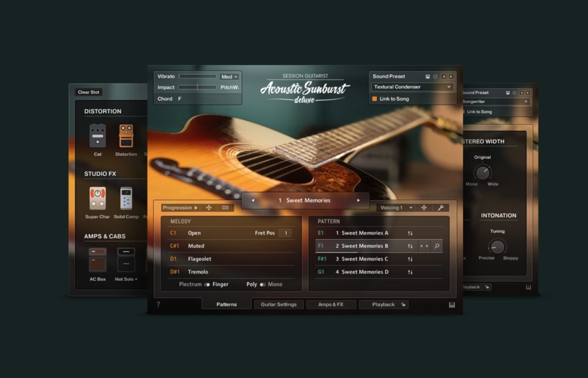This screenshot has width=588, height=378.
Task: Enable the Link to Song checkbox
Action: [375, 99]
